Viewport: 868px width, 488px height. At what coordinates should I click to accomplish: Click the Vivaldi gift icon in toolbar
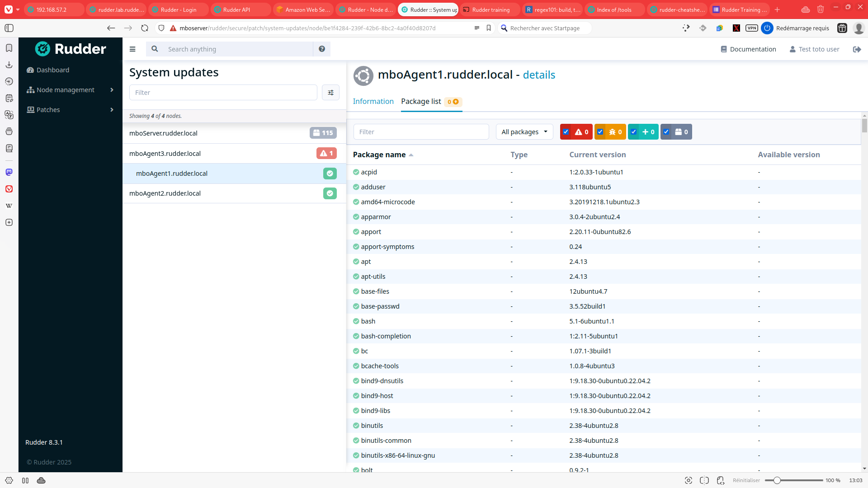[x=842, y=28]
